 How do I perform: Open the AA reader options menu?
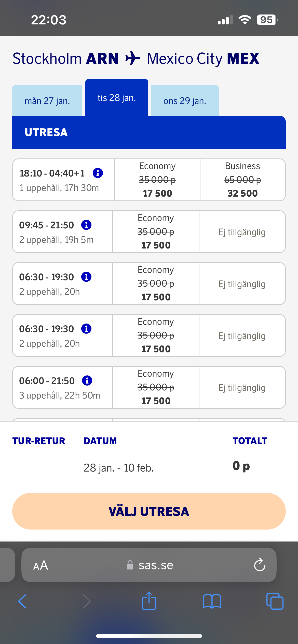click(x=40, y=565)
